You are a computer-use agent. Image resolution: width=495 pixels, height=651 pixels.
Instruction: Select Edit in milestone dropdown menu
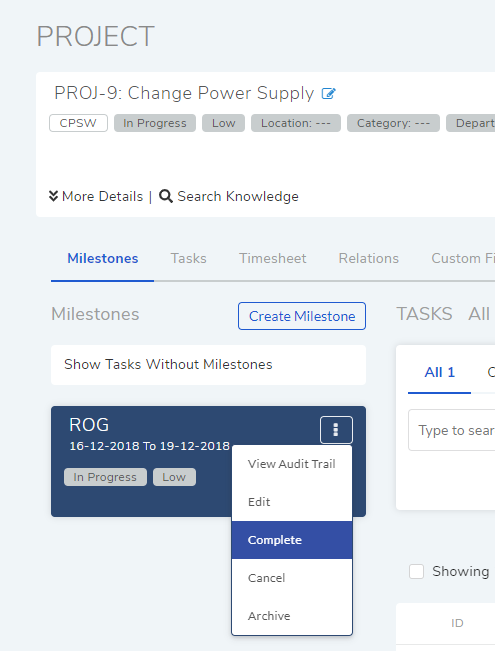tap(292, 502)
